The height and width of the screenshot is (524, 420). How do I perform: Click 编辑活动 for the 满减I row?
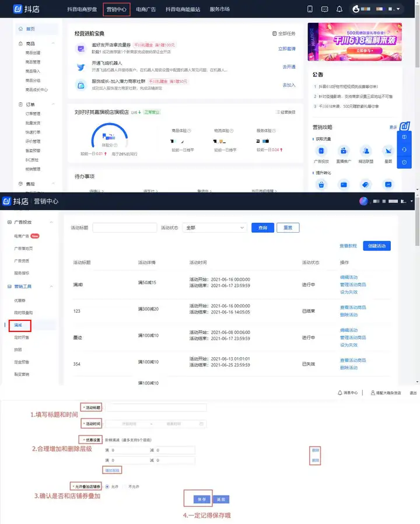[x=349, y=277]
